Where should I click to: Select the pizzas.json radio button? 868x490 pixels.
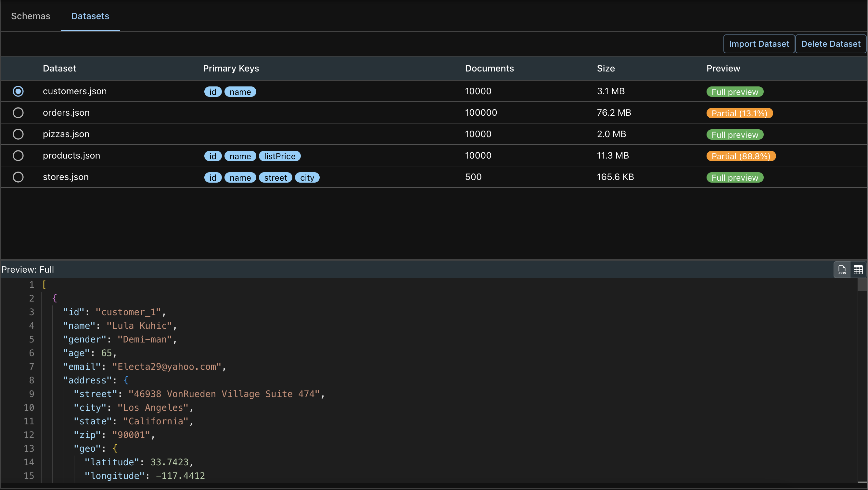18,134
